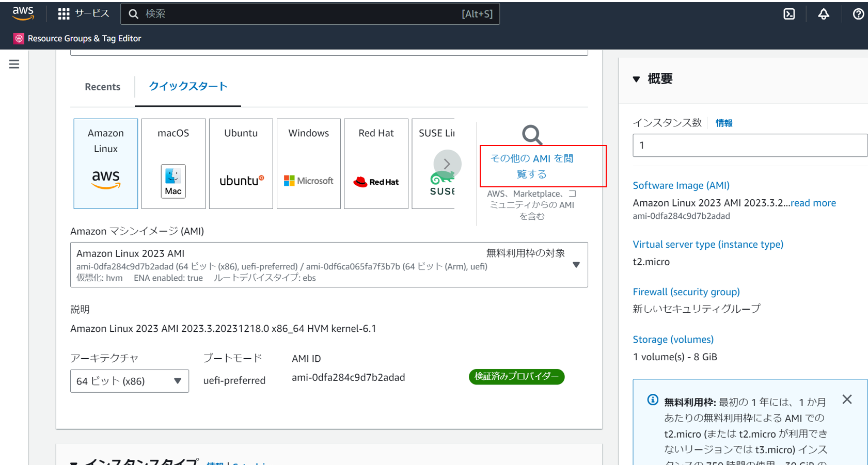Image resolution: width=868 pixels, height=465 pixels.
Task: Open Virtual server type (instance type) link
Action: (708, 244)
